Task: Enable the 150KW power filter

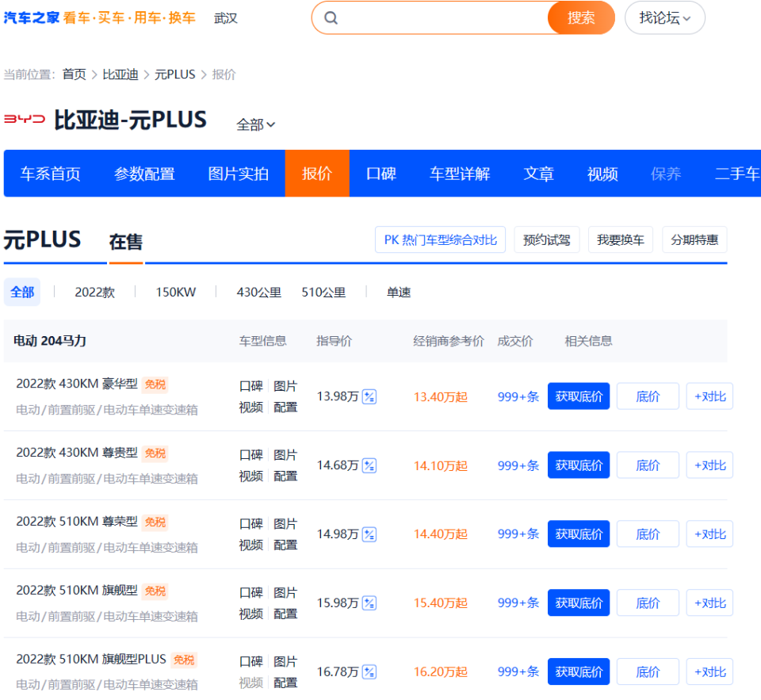Action: tap(175, 292)
